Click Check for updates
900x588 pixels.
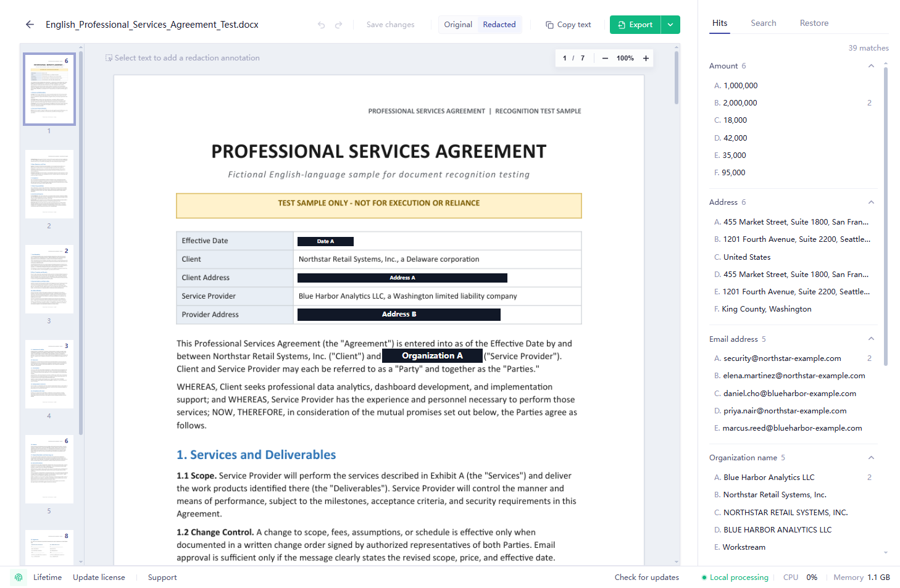click(646, 578)
